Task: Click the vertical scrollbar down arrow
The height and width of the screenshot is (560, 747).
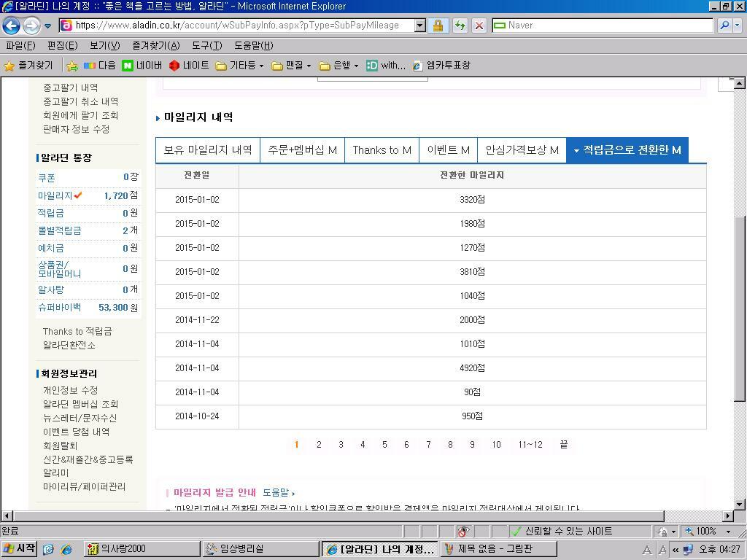Action: [x=739, y=505]
